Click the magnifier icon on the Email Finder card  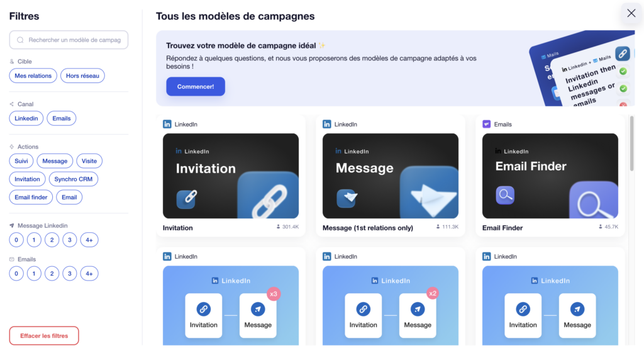(505, 195)
